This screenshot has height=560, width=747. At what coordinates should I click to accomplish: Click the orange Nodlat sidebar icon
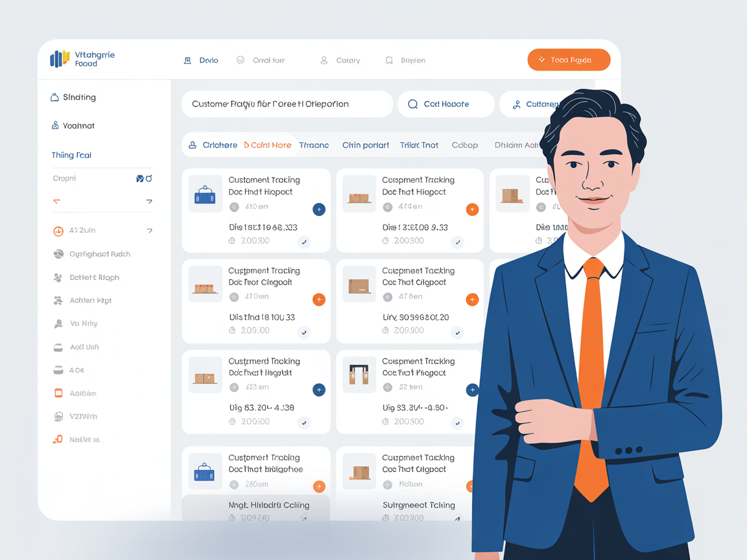pos(58,439)
